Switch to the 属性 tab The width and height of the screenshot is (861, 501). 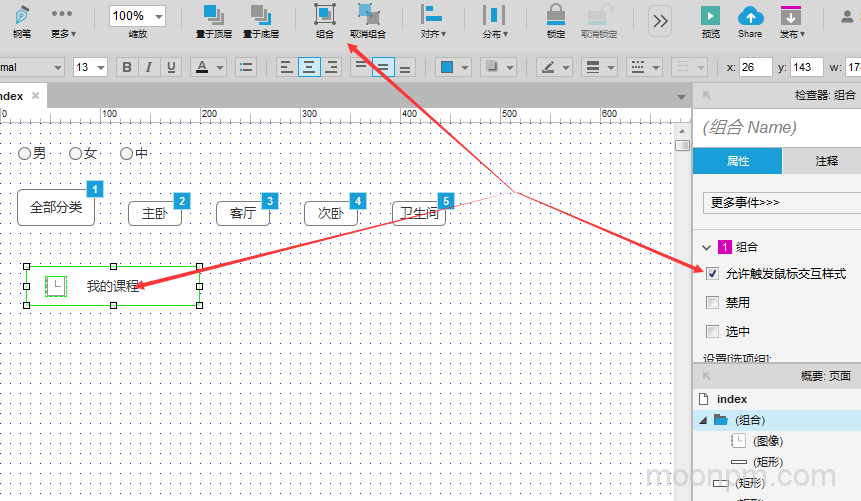[x=737, y=161]
